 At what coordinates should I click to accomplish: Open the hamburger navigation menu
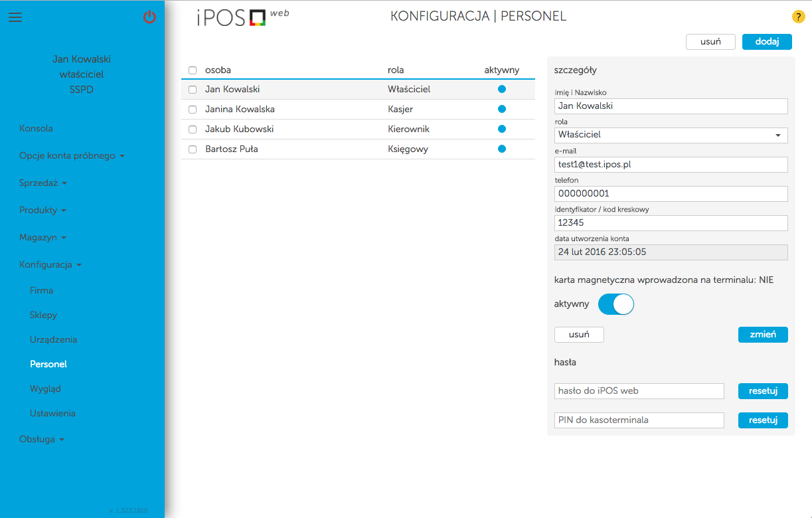click(15, 17)
